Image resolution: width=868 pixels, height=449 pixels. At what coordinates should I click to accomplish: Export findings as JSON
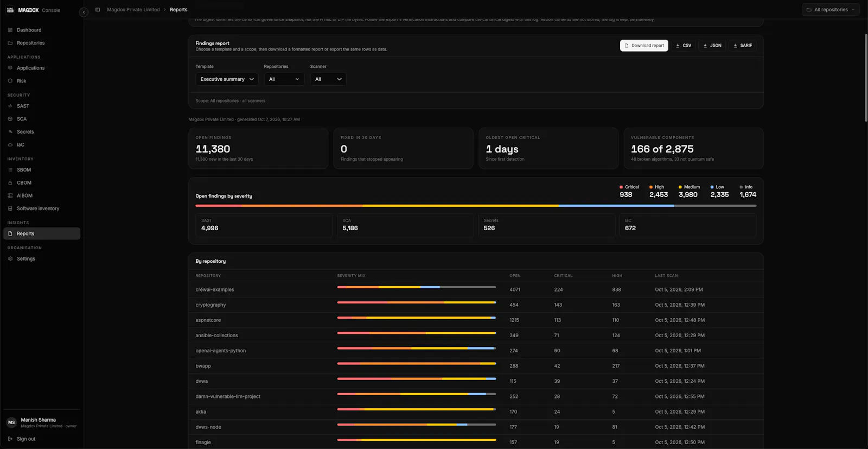(712, 46)
